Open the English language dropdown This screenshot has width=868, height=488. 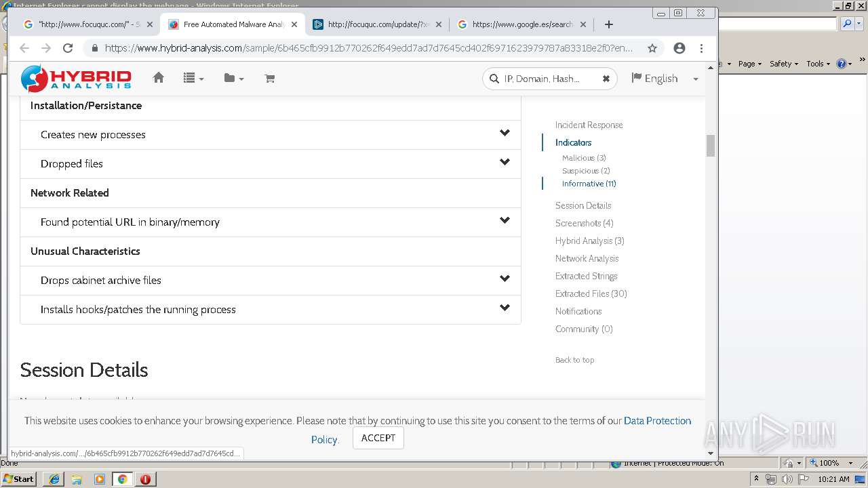[x=665, y=79]
